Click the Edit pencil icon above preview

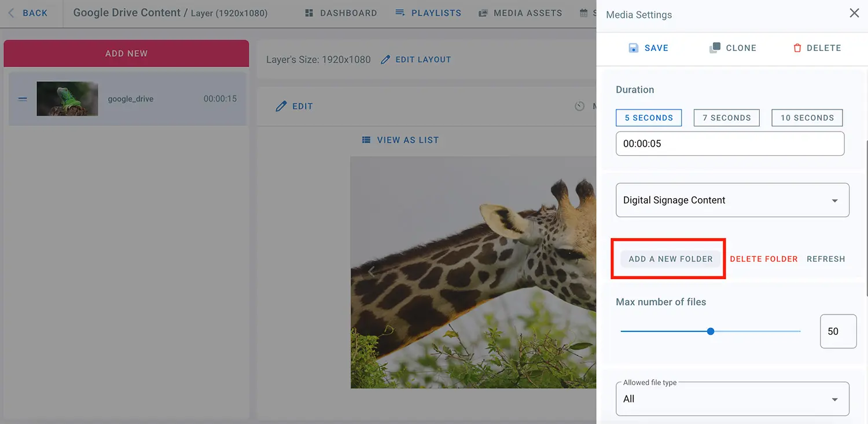[x=281, y=106]
